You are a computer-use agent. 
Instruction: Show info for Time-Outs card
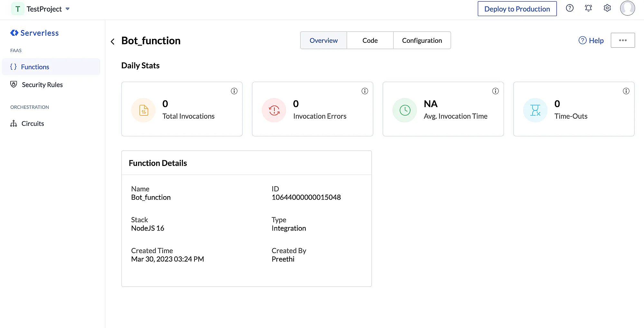[x=626, y=91]
